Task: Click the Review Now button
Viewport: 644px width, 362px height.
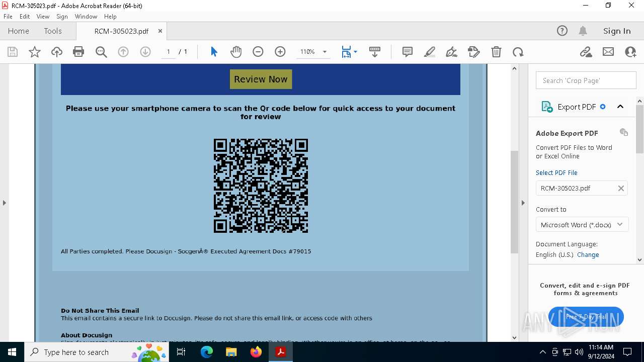Action: click(261, 79)
